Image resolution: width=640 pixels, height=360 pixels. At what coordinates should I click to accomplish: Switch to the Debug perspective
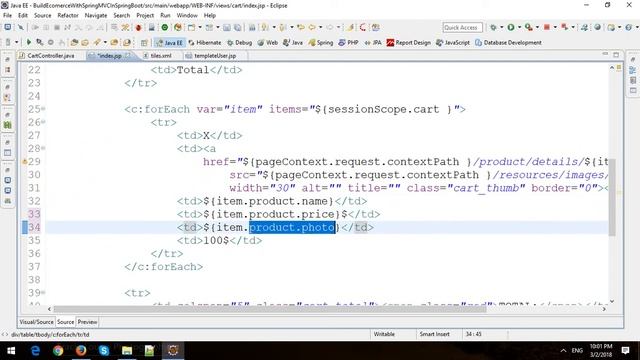click(x=240, y=42)
